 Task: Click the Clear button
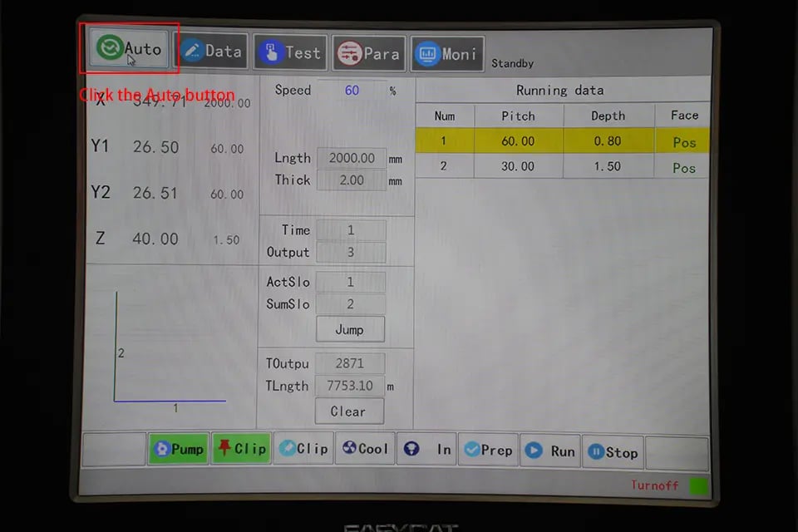[x=348, y=411]
